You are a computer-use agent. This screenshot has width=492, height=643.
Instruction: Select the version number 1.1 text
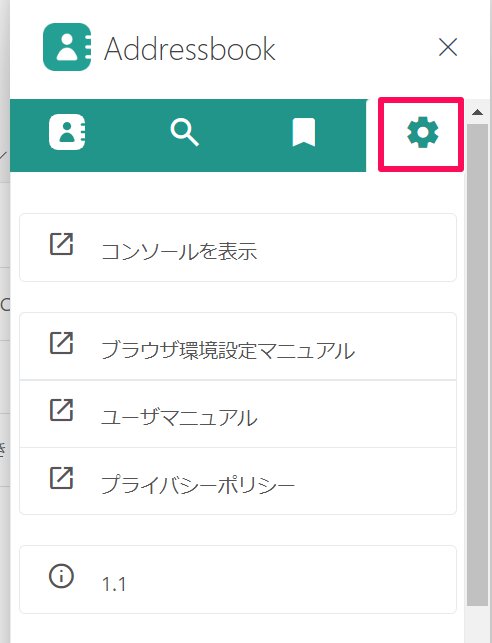click(114, 584)
